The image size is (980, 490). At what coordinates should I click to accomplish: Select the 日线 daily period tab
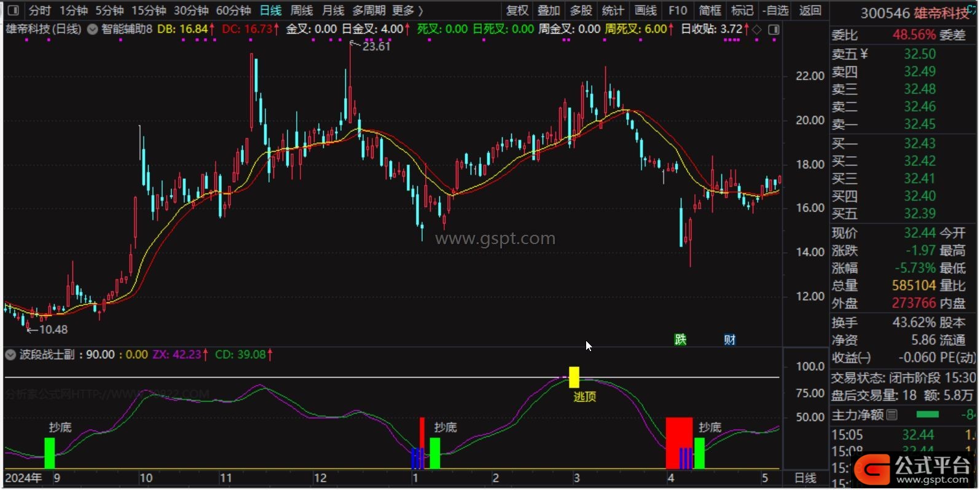point(270,10)
